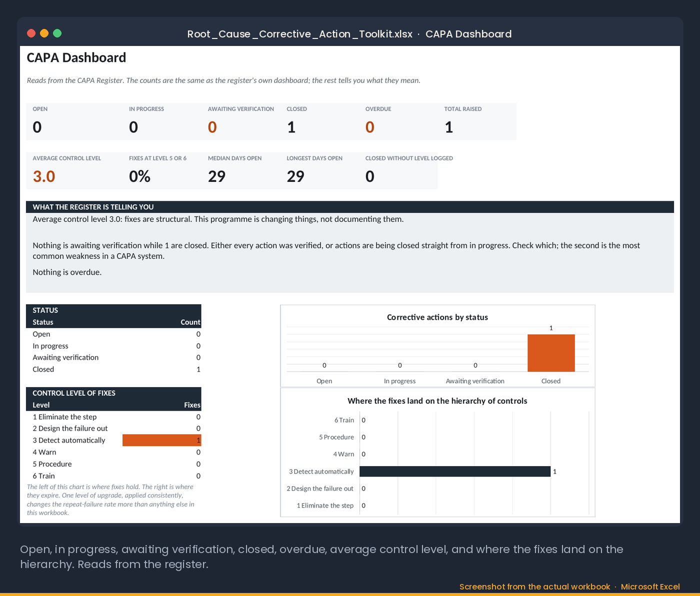700x596 pixels.
Task: Select the 'In progress' status row
Action: [x=113, y=346]
